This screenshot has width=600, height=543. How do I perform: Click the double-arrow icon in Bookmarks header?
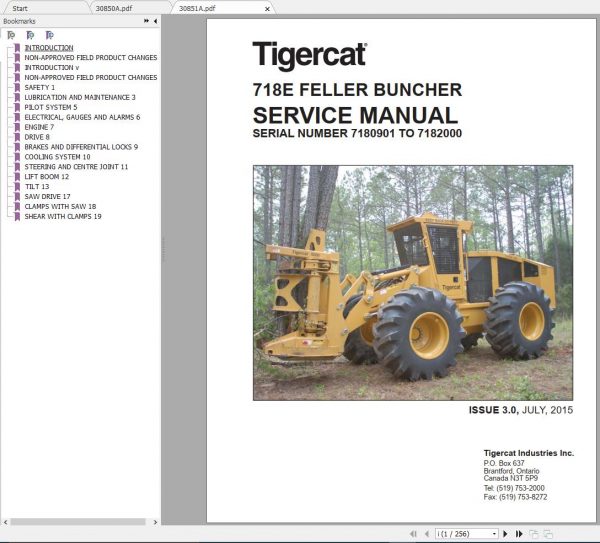[146, 21]
